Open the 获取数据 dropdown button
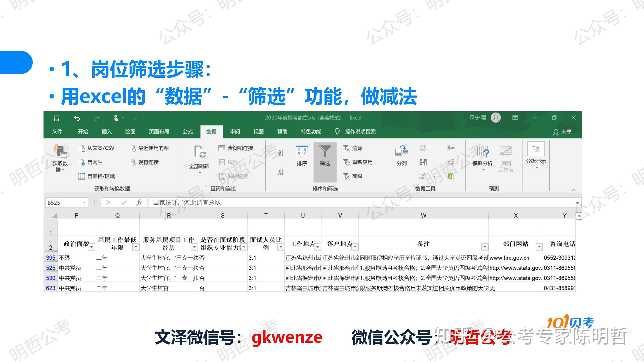644x362 pixels. 60,158
